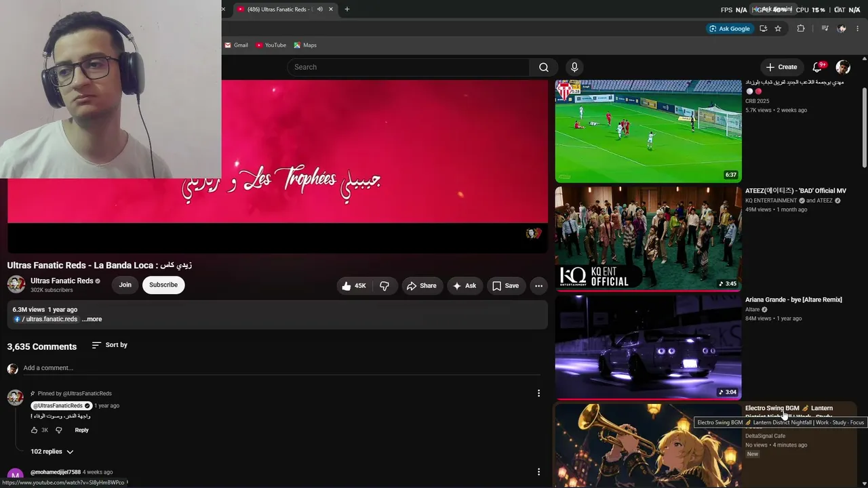Click the install app icon in address bar
The image size is (868, 488).
click(764, 28)
